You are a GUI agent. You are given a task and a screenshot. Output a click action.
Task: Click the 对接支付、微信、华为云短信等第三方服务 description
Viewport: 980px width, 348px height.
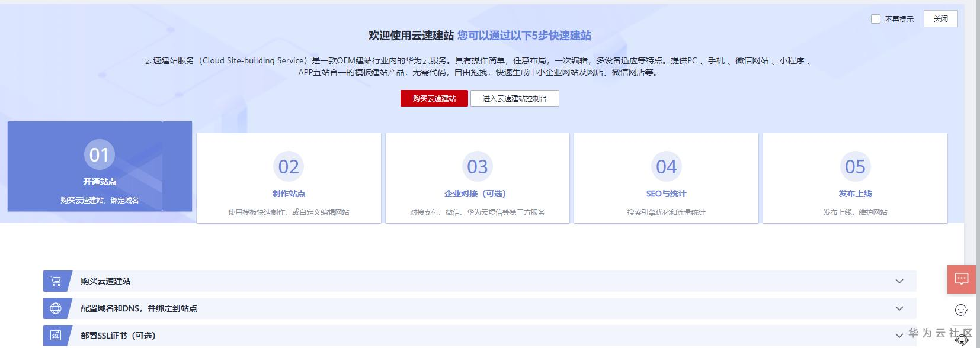(x=477, y=212)
